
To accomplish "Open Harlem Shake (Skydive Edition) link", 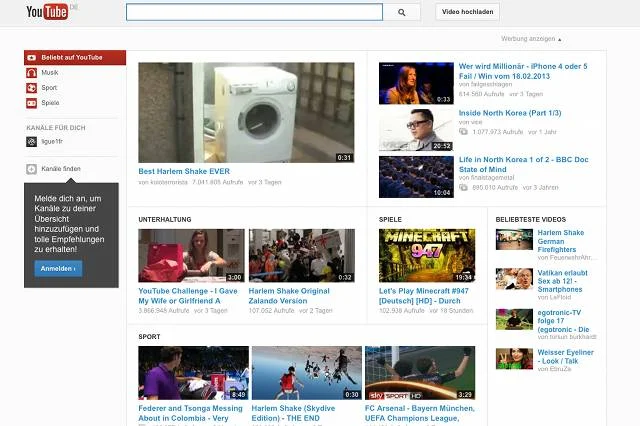I will pyautogui.click(x=293, y=413).
